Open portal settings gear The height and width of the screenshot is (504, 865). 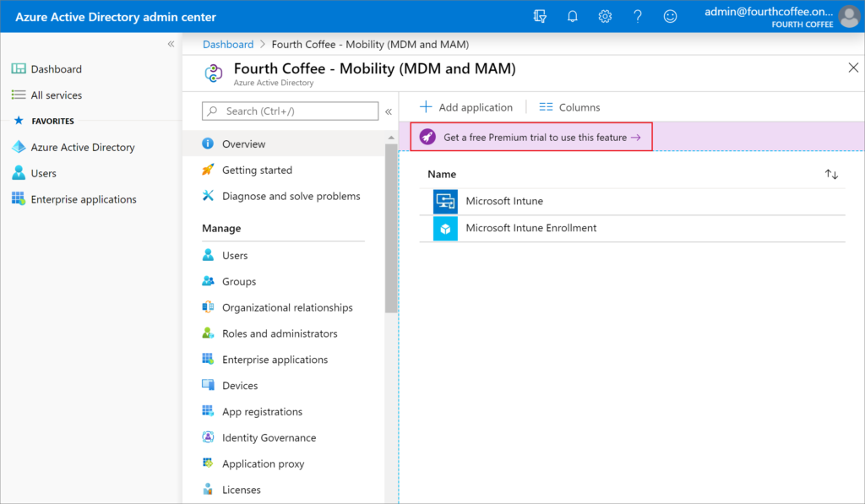pos(605,17)
